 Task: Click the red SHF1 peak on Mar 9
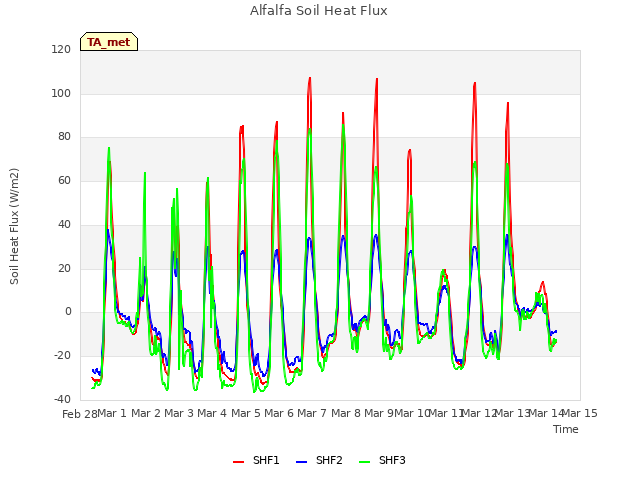(377, 79)
